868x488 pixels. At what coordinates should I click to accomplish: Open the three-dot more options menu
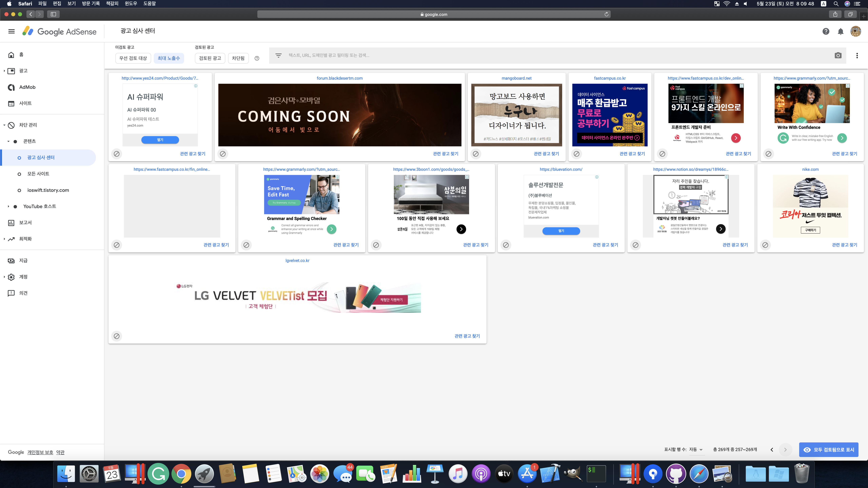pos(857,56)
